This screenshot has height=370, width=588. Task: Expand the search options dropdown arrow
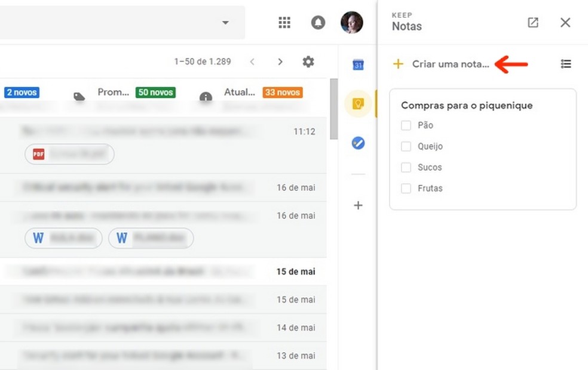pyautogui.click(x=225, y=23)
